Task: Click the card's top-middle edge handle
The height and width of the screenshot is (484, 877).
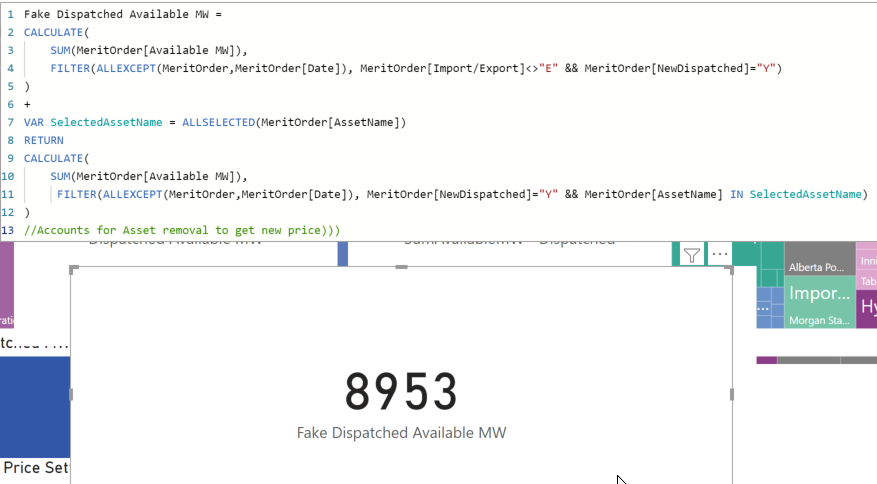Action: 401,267
